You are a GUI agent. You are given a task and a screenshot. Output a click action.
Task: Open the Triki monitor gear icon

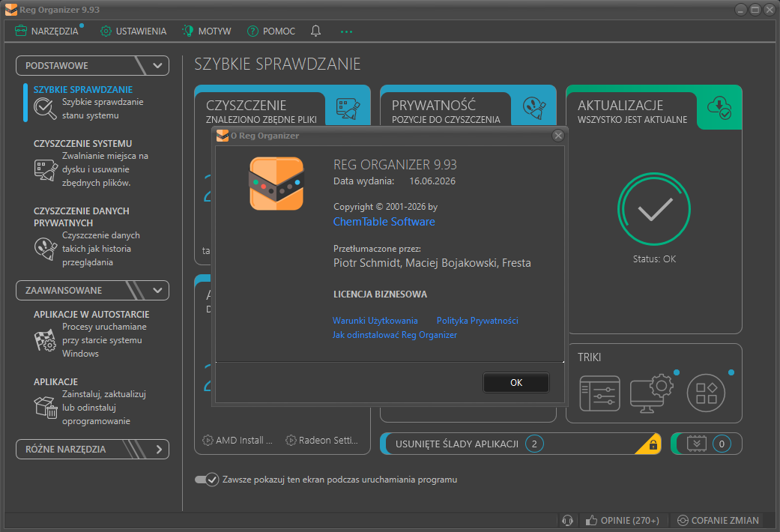tap(652, 393)
